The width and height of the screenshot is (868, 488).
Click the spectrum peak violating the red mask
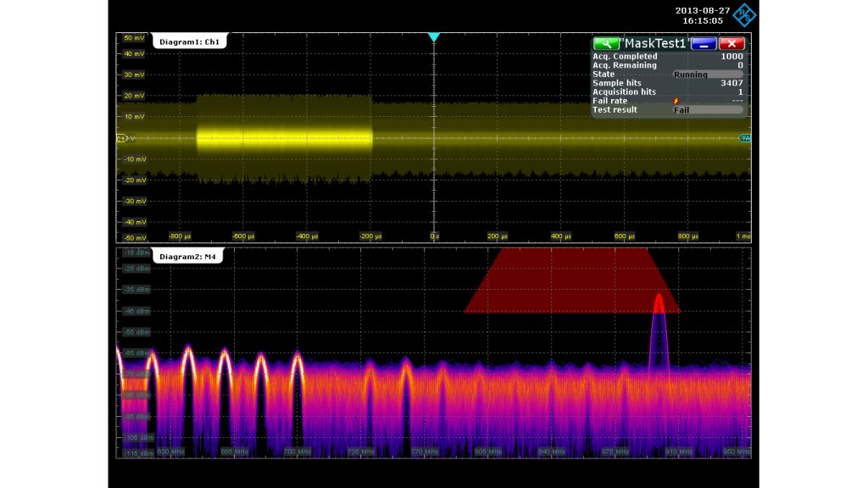coord(659,303)
